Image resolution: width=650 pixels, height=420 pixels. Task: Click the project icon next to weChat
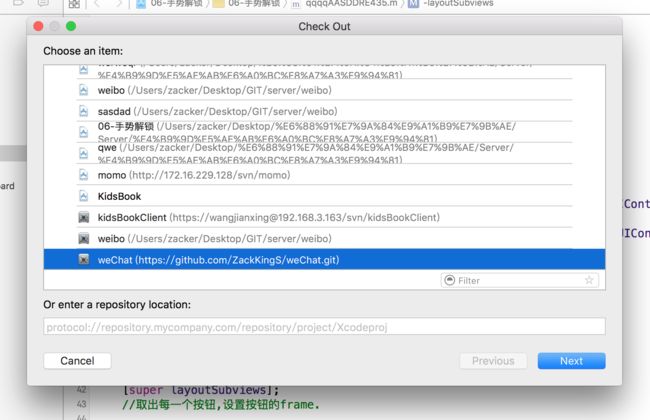pos(84,260)
